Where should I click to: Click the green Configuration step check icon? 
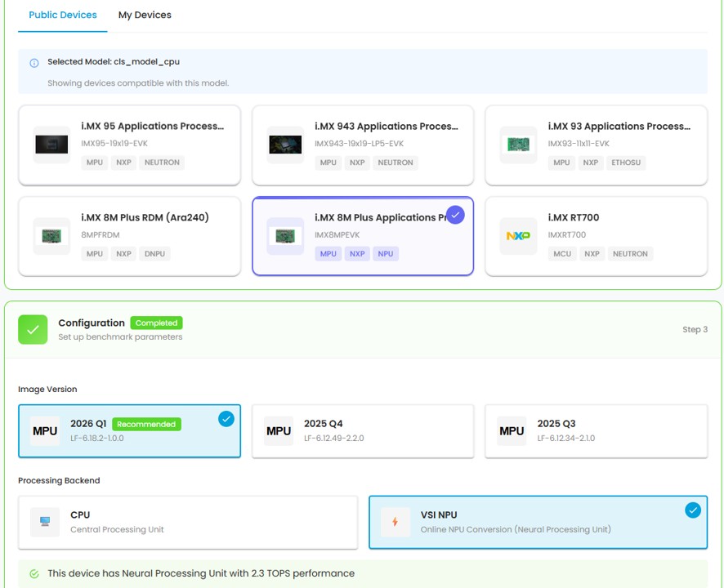[x=33, y=330]
